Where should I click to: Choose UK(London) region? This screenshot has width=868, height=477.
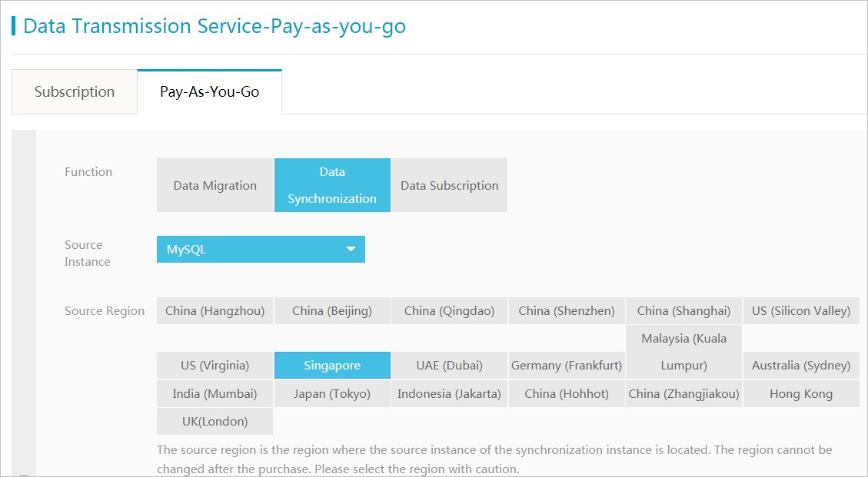pos(215,422)
